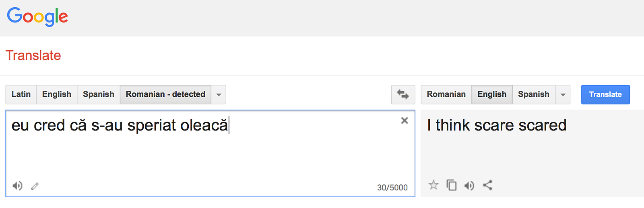644x208 pixels.
Task: Expand the target language dropdown arrow
Action: [x=563, y=95]
